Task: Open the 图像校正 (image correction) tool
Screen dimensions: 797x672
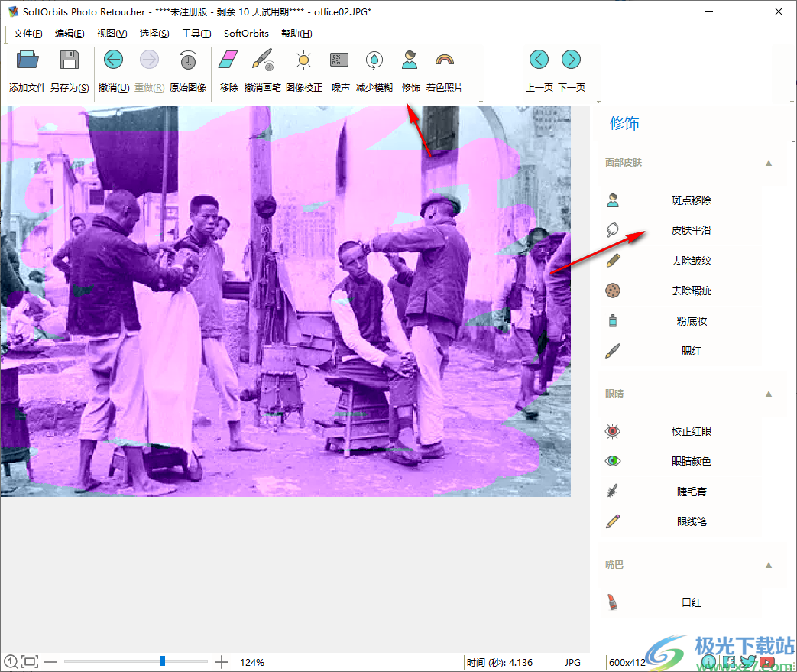Action: click(303, 69)
